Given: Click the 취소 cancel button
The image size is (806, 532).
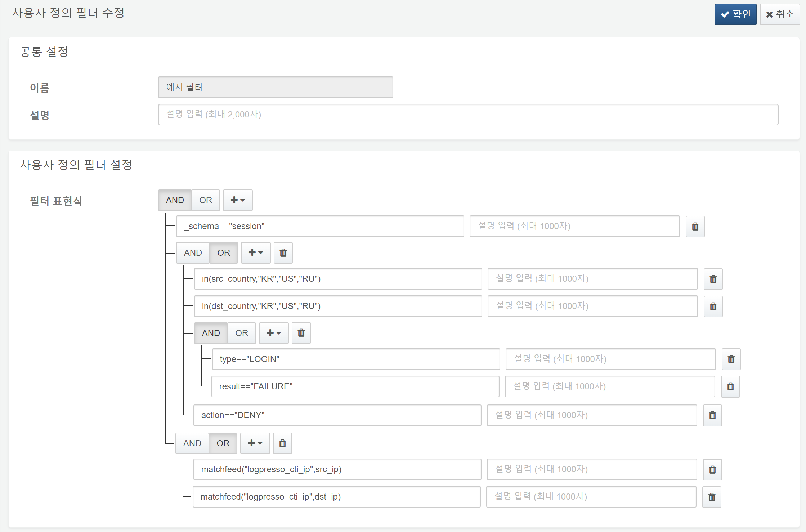Looking at the screenshot, I should click(780, 14).
